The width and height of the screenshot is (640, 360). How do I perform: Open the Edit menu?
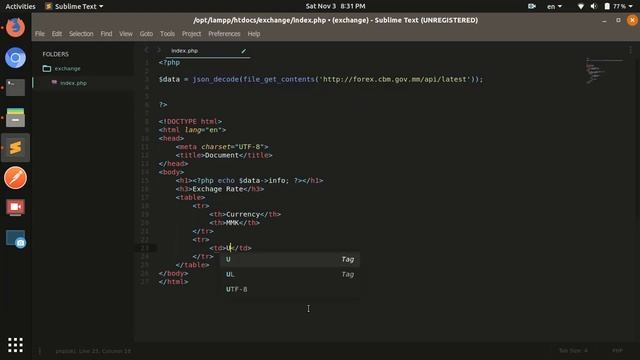click(x=57, y=34)
